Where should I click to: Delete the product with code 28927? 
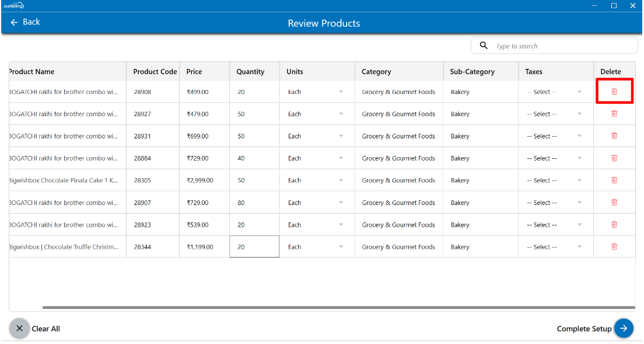(614, 114)
